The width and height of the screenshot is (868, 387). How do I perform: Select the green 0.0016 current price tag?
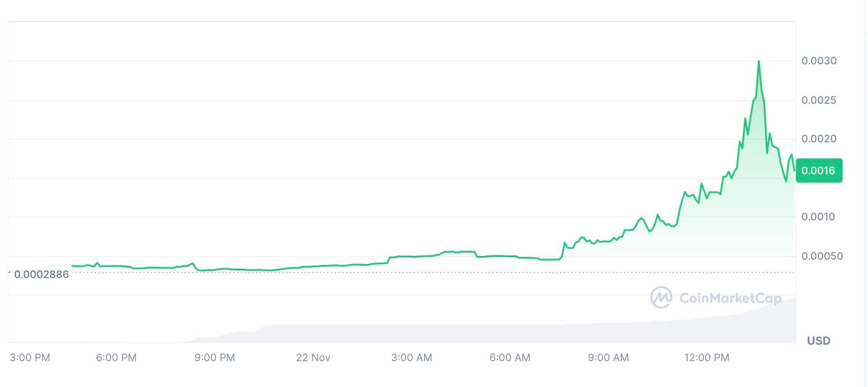tap(819, 170)
